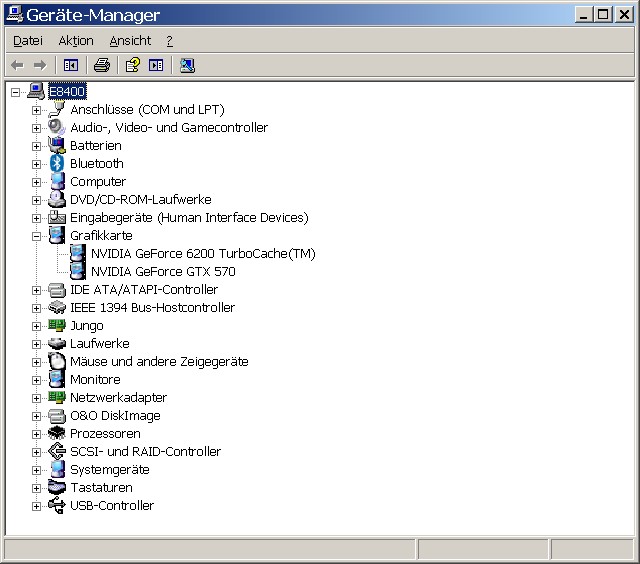Open the Aktion menu
The height and width of the screenshot is (564, 640).
tap(76, 41)
